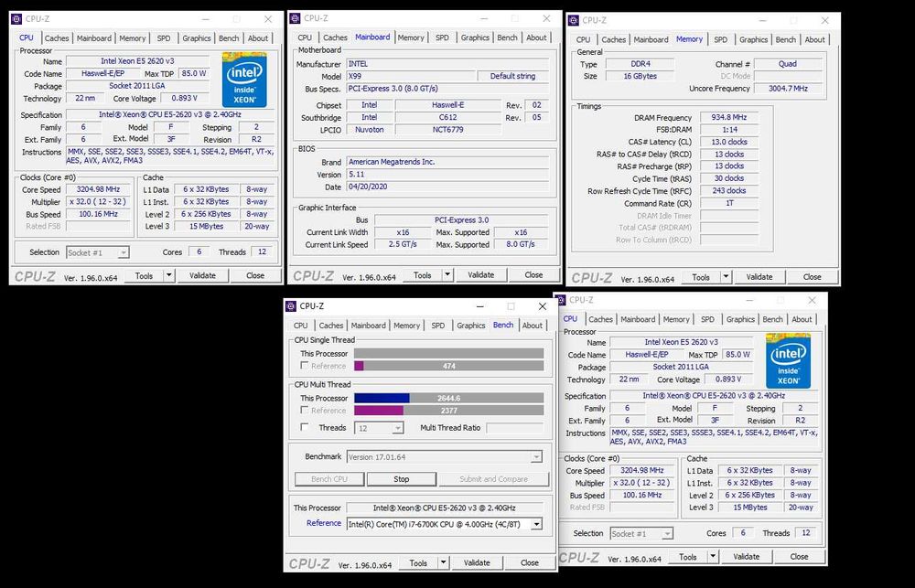Viewport: 915px width, 588px height.
Task: Click the Stop button in Bench window
Action: coord(402,479)
